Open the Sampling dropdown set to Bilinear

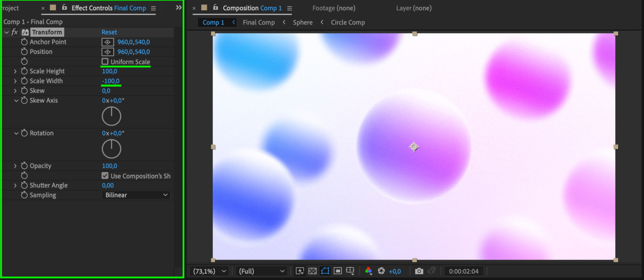(x=136, y=195)
